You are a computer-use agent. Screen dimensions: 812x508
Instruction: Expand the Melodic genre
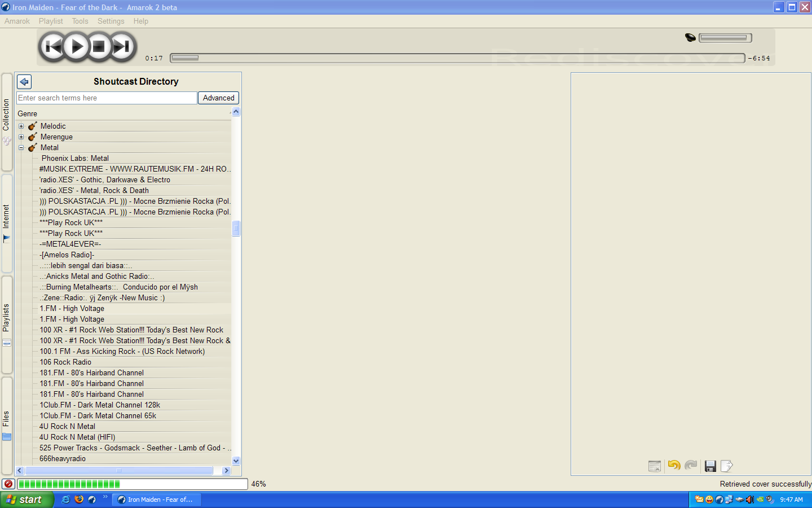click(x=21, y=126)
